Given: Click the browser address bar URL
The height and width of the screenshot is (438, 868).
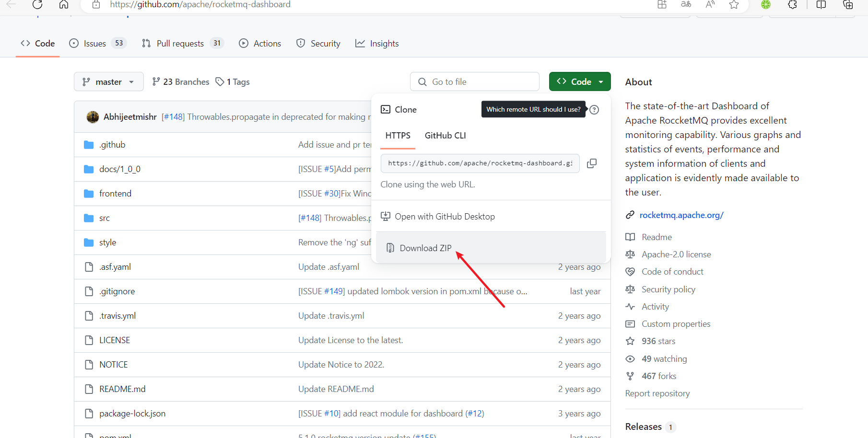Looking at the screenshot, I should [x=200, y=4].
